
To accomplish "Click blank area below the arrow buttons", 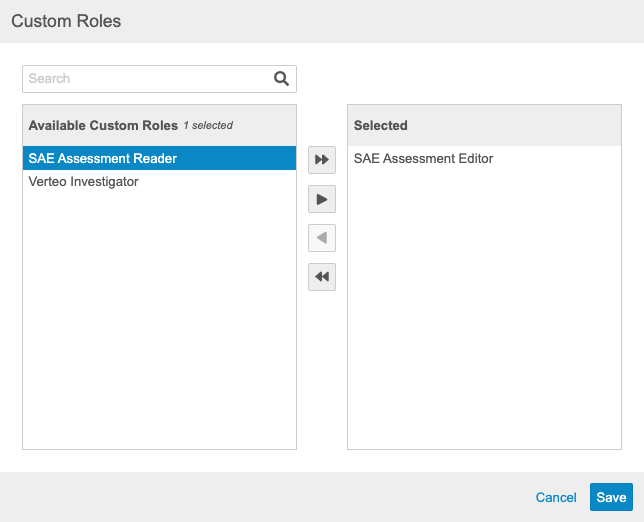I will 322,380.
